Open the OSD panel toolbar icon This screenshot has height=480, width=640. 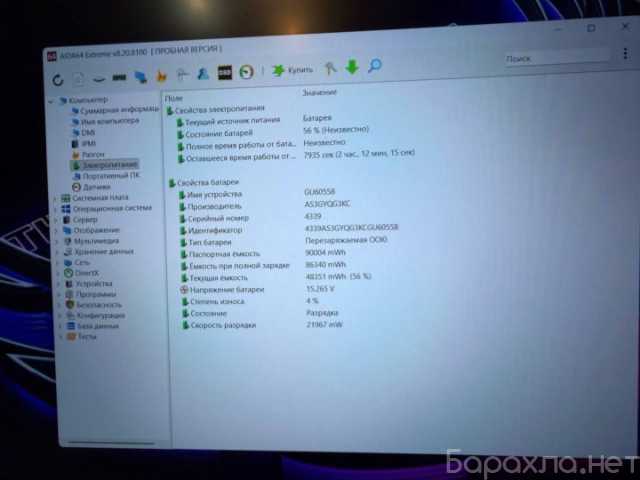coord(225,72)
